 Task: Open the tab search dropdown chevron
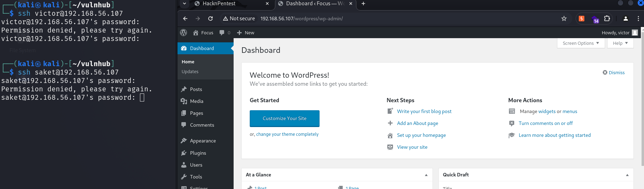[x=185, y=3]
